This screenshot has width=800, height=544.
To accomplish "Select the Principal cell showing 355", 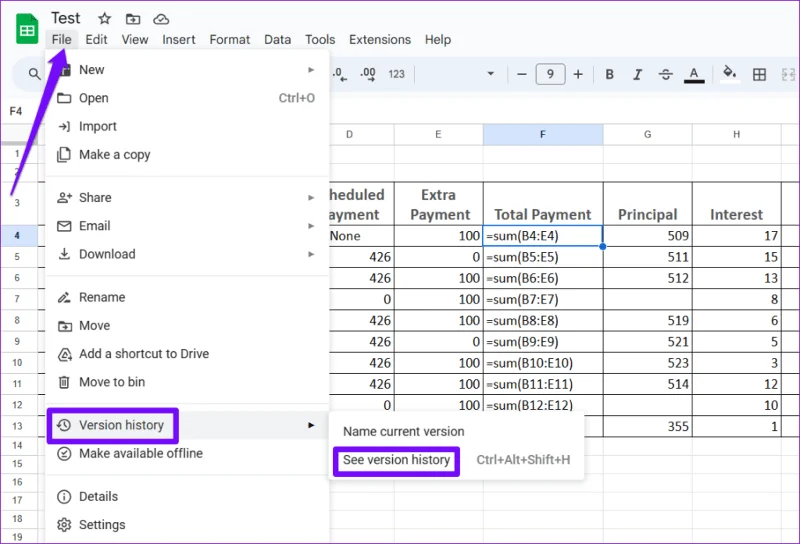I will [x=647, y=426].
